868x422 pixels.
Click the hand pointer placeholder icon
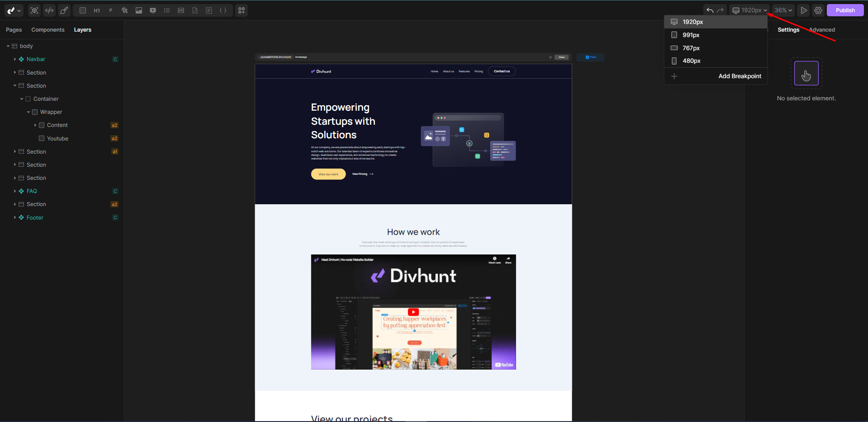coord(806,73)
